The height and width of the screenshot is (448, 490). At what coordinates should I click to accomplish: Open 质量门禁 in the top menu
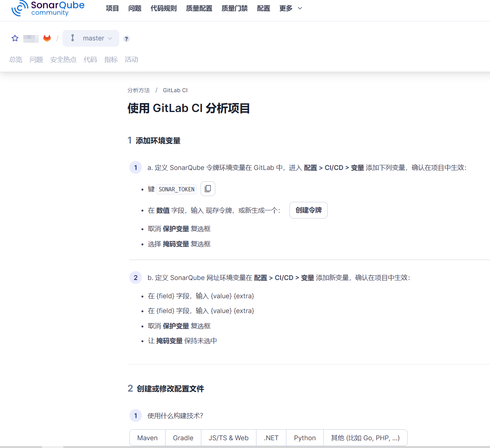[234, 8]
